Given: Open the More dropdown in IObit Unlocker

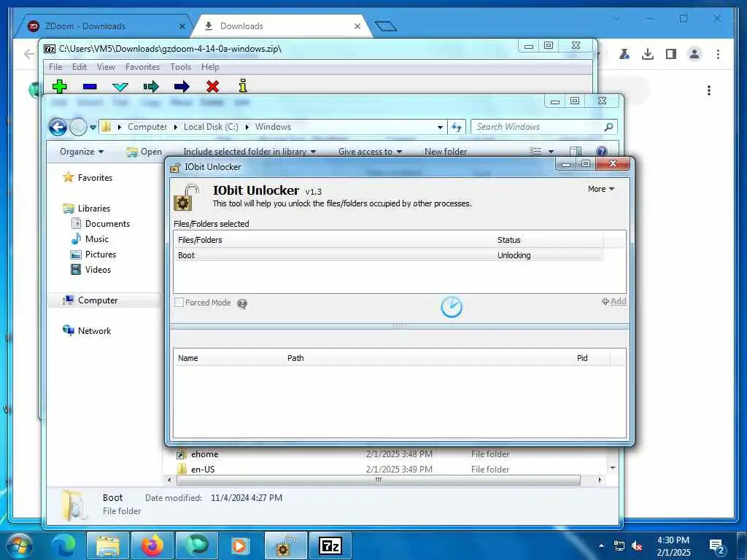Looking at the screenshot, I should click(x=601, y=189).
